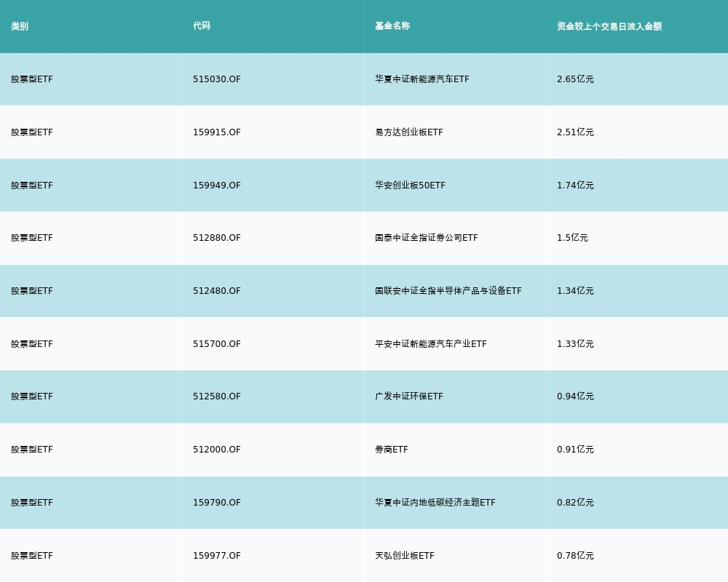Screen dimensions: 728x582
Task: Click 股票型ETF in the 159977.OF row
Action: [x=32, y=556]
